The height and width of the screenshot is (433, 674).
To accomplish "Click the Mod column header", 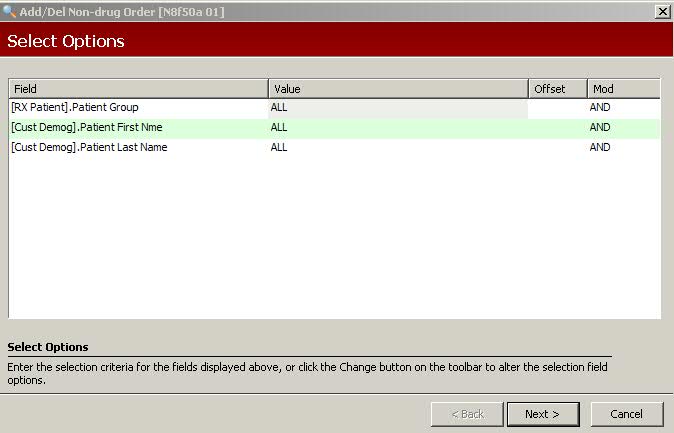I will (624, 89).
